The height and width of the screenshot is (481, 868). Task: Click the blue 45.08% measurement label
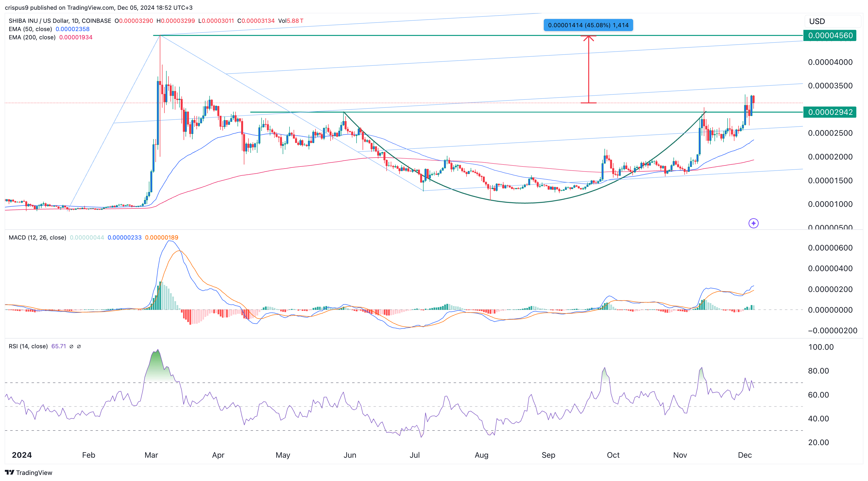pos(588,25)
